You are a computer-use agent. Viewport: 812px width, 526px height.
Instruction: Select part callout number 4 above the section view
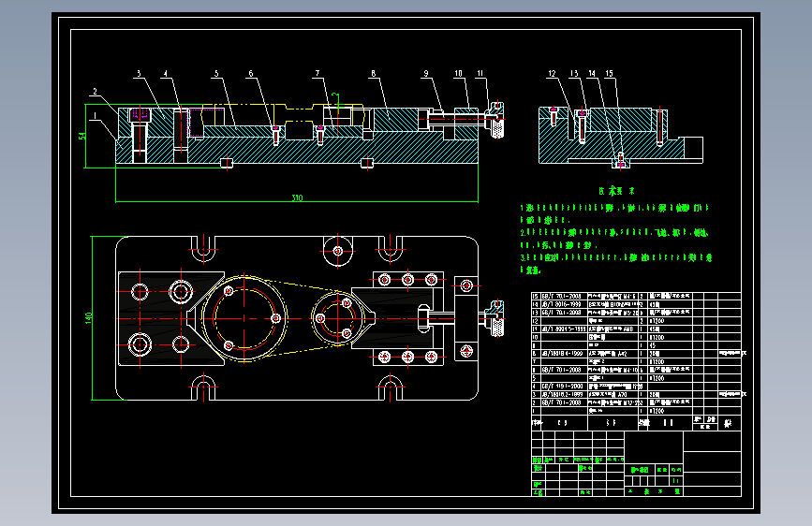click(x=166, y=74)
